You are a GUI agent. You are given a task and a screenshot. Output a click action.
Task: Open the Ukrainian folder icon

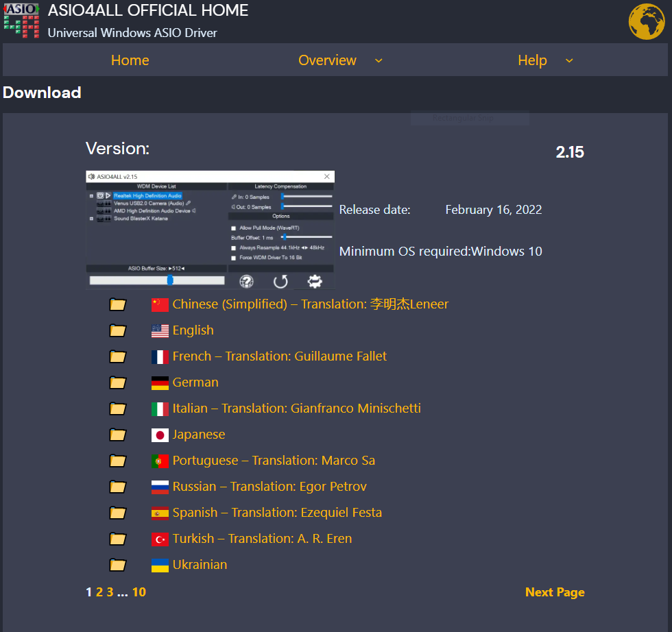[x=117, y=565]
